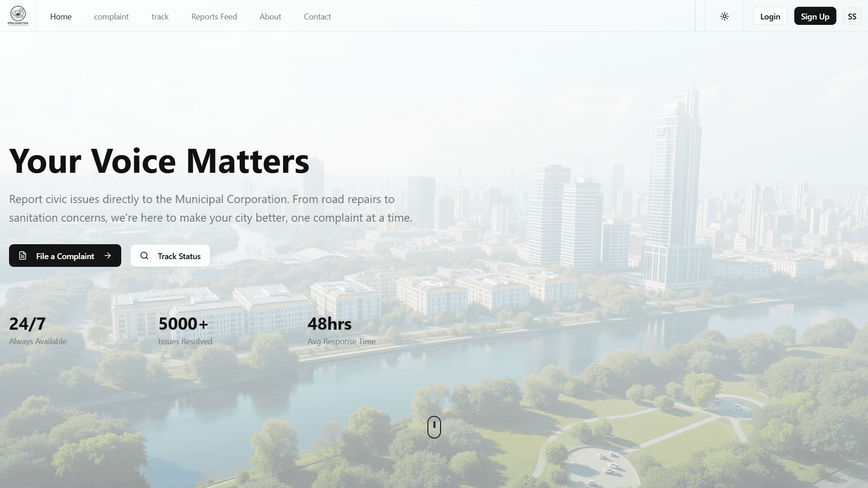Open the Contact nav link
Screen dimensions: 868x488
coord(317,16)
